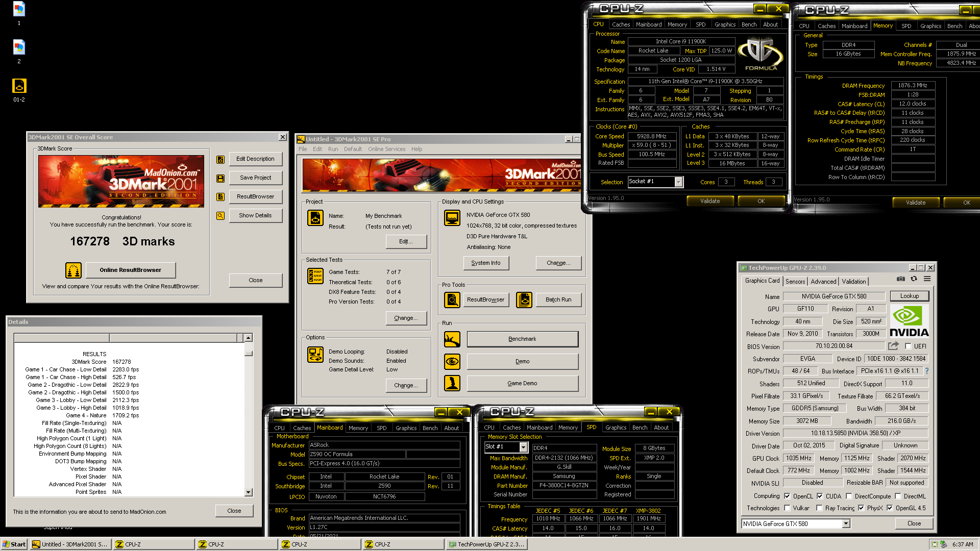This screenshot has height=551, width=980.
Task: Toggle the UEFI checkbox in GPU-Z
Action: (908, 346)
